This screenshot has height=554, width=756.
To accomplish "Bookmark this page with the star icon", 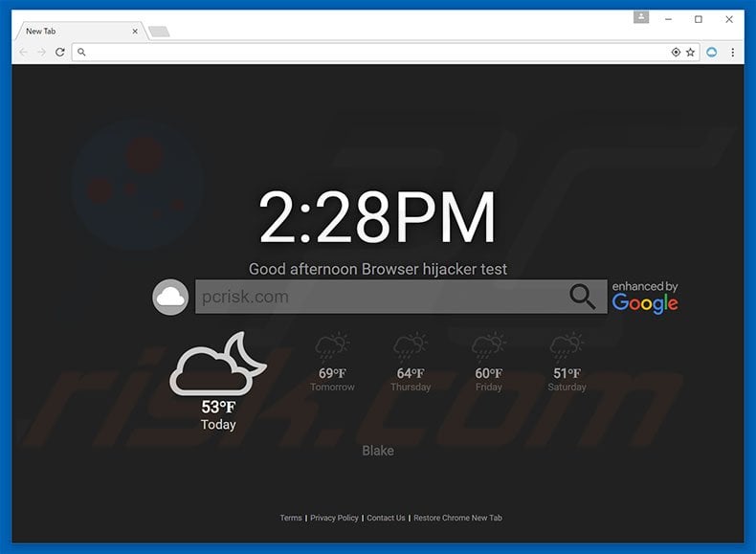I will tap(690, 52).
